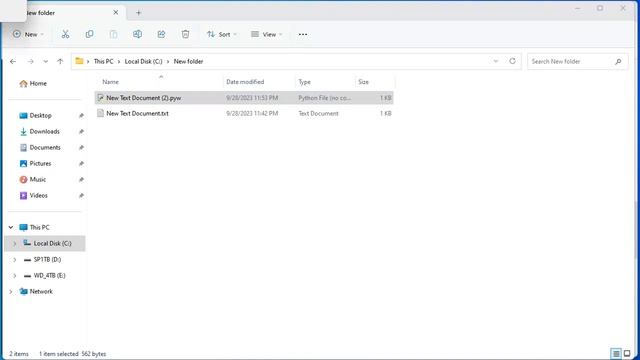
Task: Select New Text Document.txt file name
Action: 137,113
